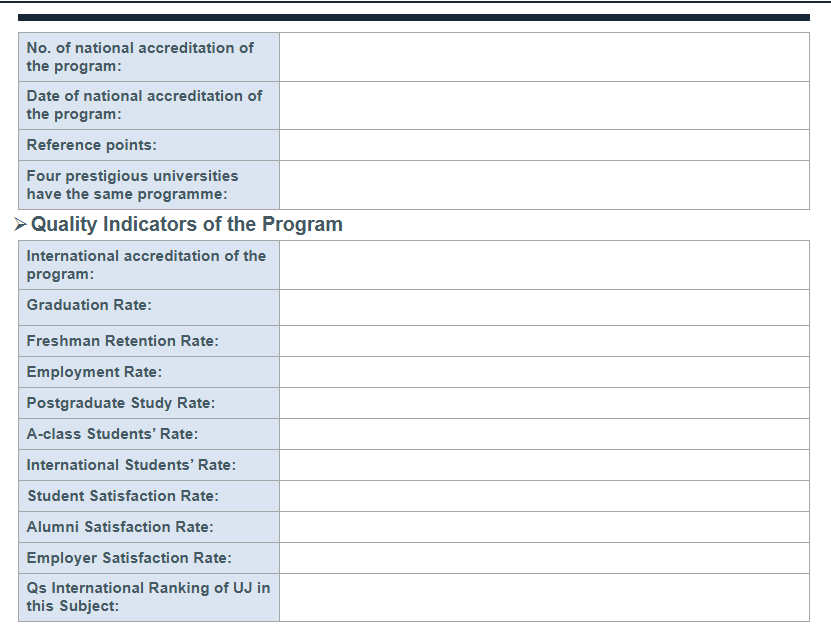Image resolution: width=831 pixels, height=639 pixels.
Task: Click the Employment Rate label text
Action: 94,372
